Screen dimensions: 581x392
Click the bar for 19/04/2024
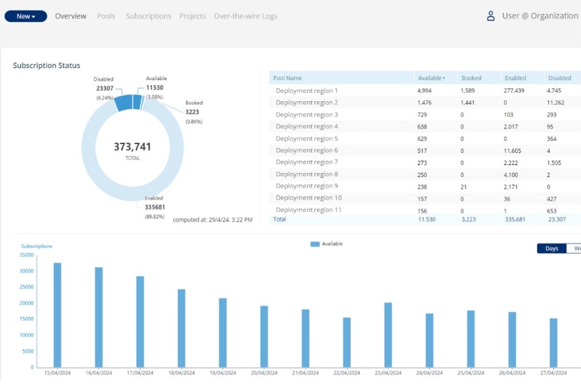tap(223, 333)
